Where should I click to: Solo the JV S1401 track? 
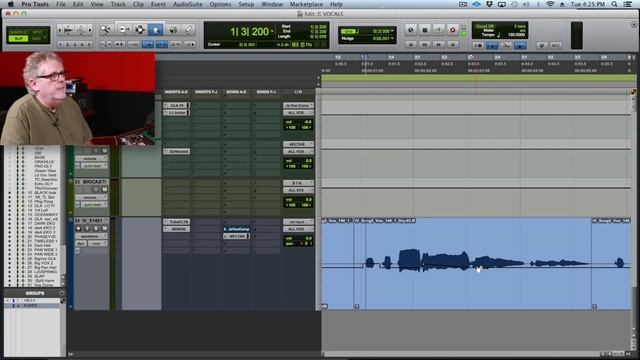click(x=96, y=229)
